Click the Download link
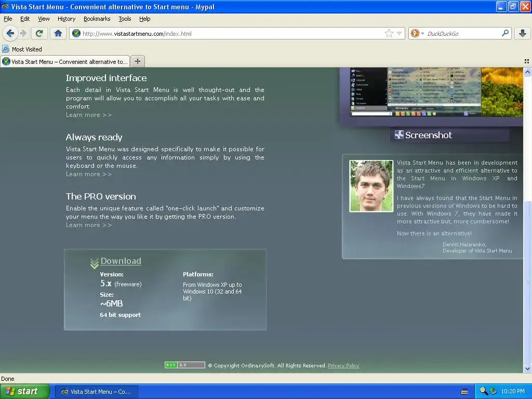This screenshot has width=532, height=399. pos(121,261)
